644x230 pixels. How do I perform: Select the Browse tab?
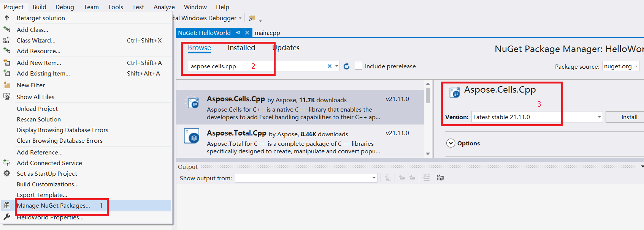[199, 48]
